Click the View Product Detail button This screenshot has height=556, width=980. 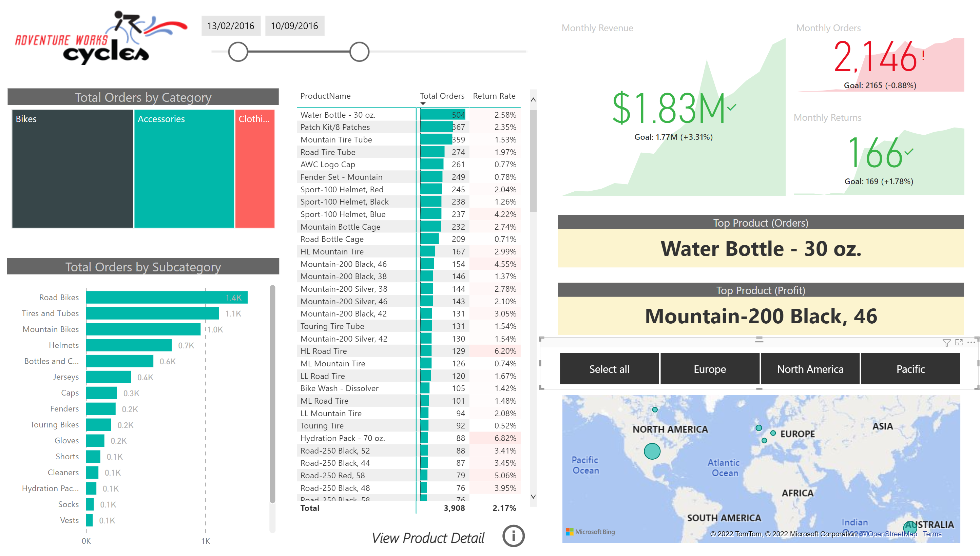coord(428,538)
